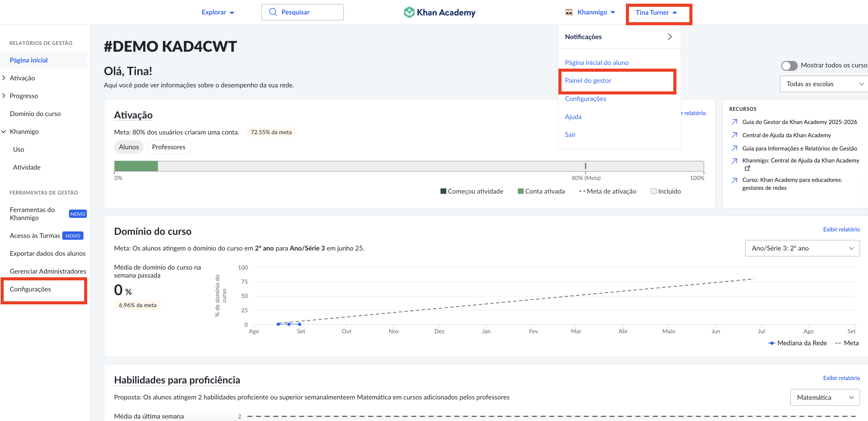This screenshot has width=868, height=421.
Task: Collapse the Tina Turner user menu
Action: point(656,12)
